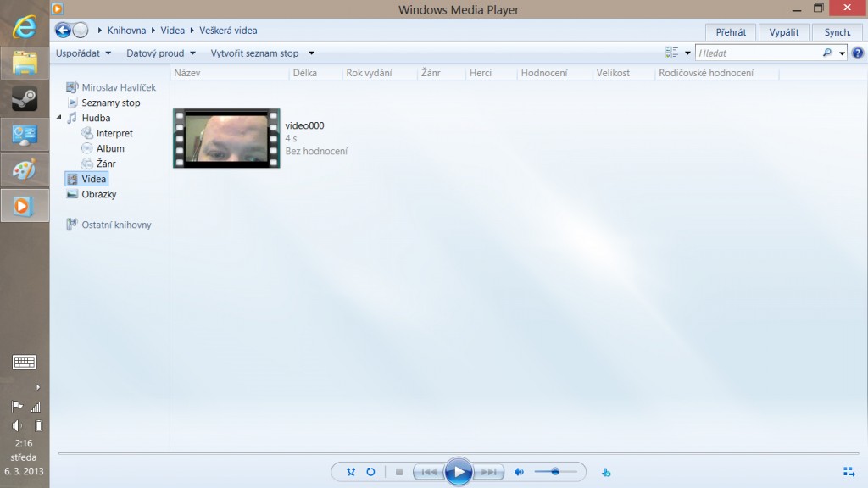Click the Action Center flag icon
This screenshot has width=868, height=488.
point(17,408)
